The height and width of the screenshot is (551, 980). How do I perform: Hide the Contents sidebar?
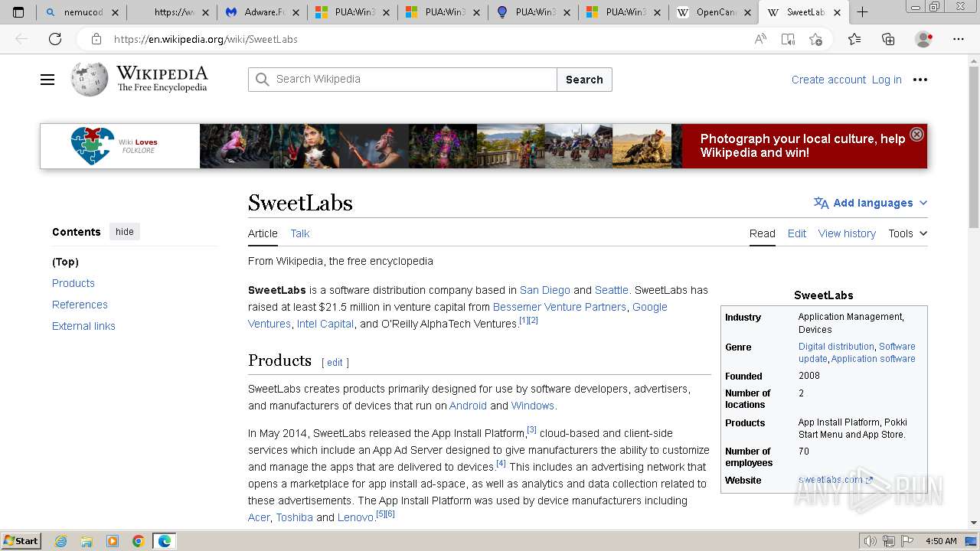click(125, 232)
